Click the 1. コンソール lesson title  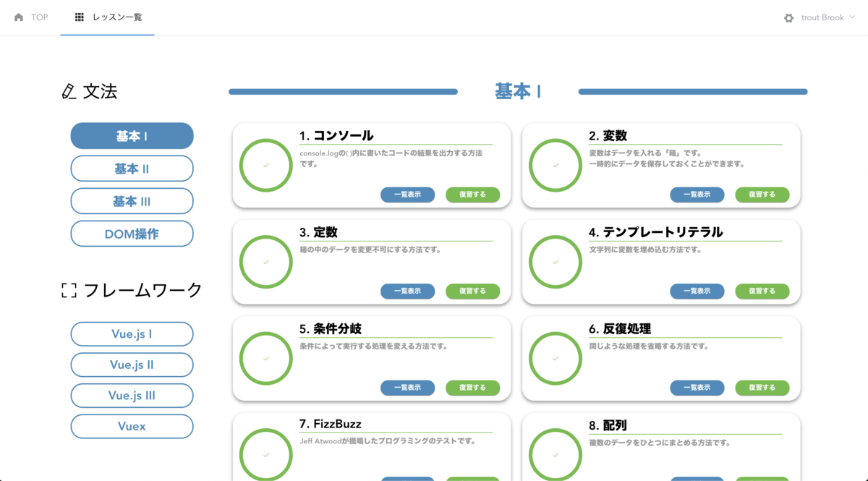pos(336,136)
